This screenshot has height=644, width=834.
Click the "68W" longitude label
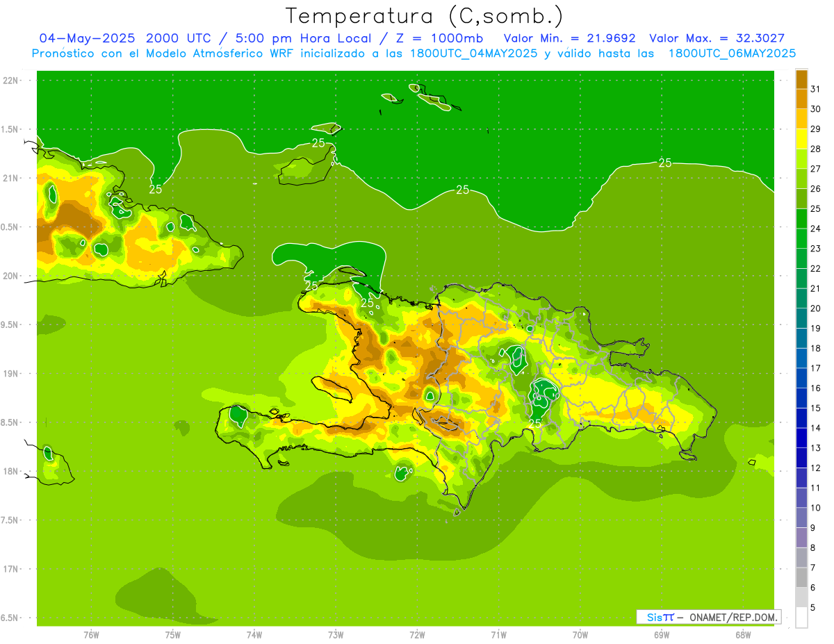pos(743,635)
